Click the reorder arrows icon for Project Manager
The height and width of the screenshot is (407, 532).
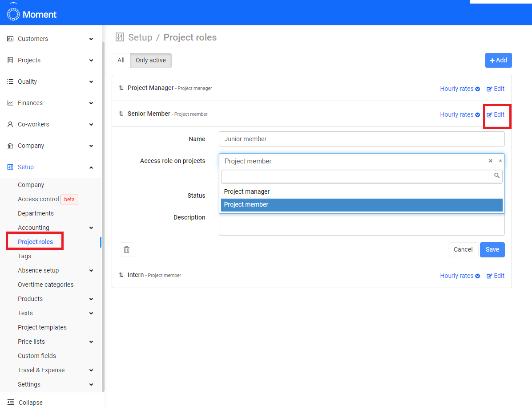(x=121, y=88)
